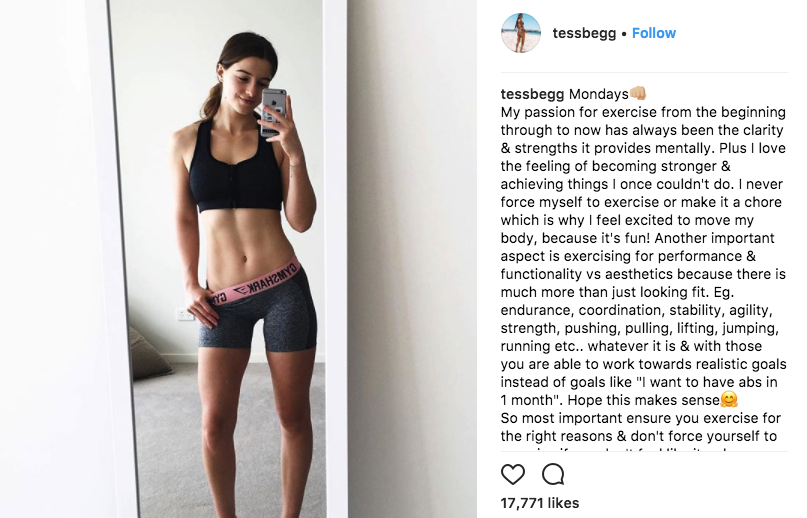Click the black sports bra in photo

[236, 167]
